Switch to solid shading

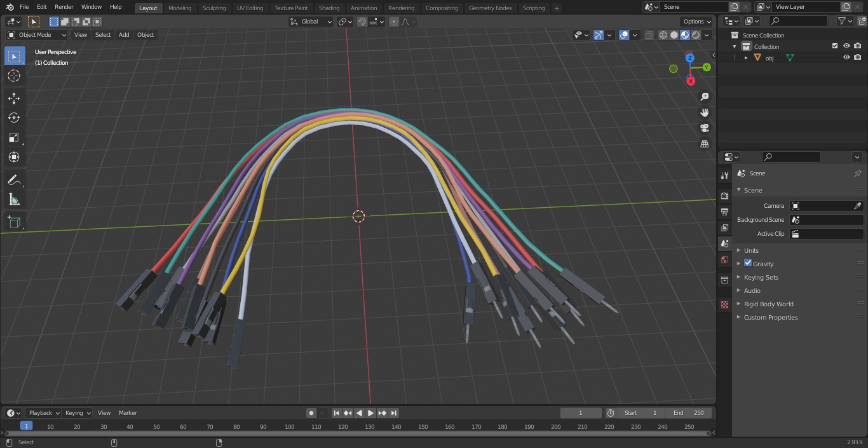point(674,35)
